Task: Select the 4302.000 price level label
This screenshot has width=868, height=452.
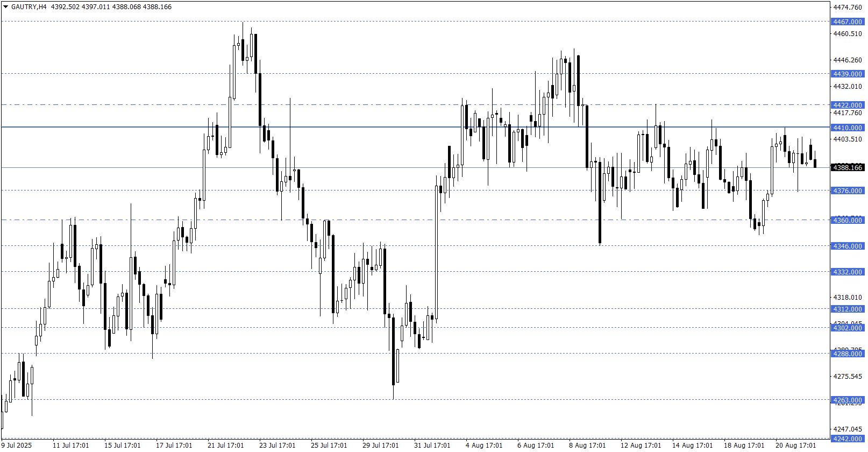Action: (x=848, y=328)
